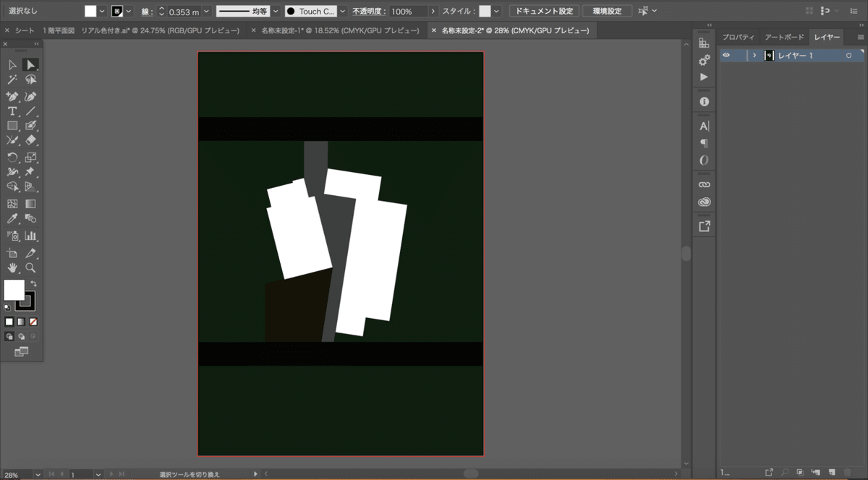Open the stroke profile 均等 dropdown
The height and width of the screenshot is (480, 868).
(276, 12)
